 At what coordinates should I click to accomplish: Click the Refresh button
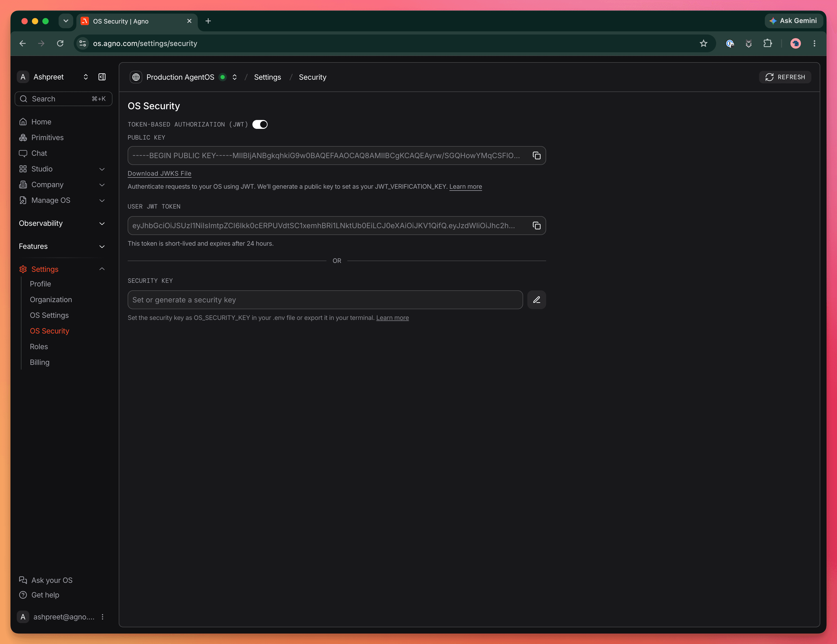785,77
